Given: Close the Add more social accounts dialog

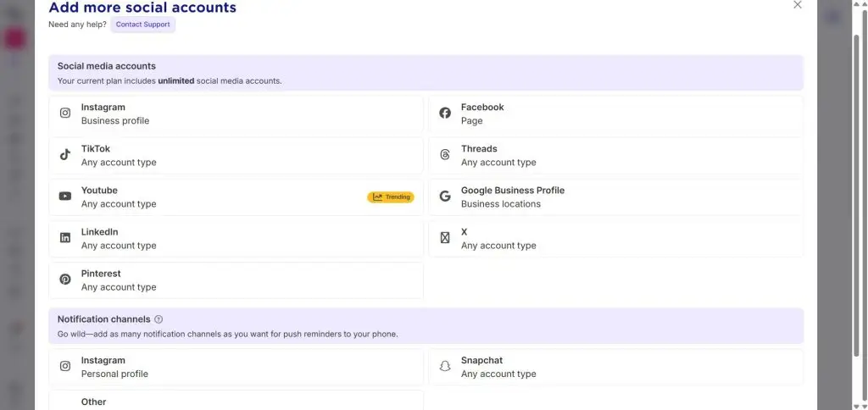Looking at the screenshot, I should click(x=797, y=5).
